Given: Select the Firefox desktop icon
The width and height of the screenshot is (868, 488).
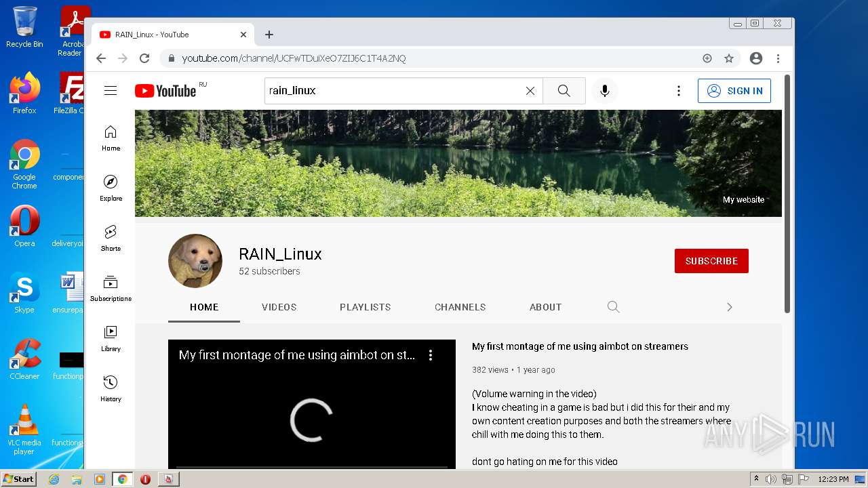Looking at the screenshot, I should click(x=24, y=94).
